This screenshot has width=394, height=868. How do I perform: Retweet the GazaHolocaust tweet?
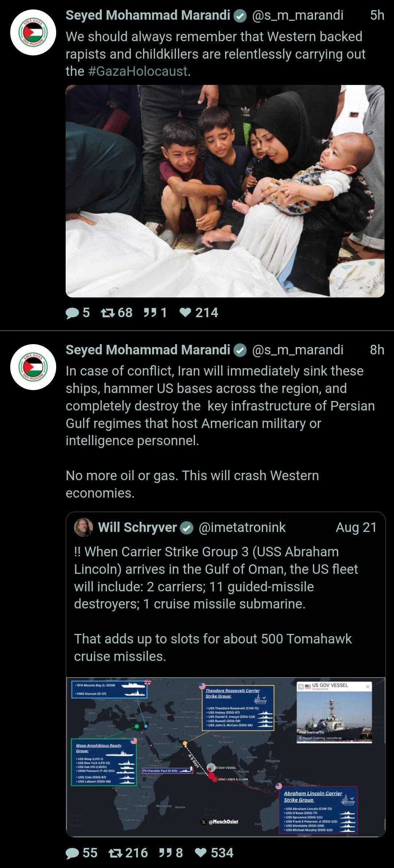click(x=116, y=313)
